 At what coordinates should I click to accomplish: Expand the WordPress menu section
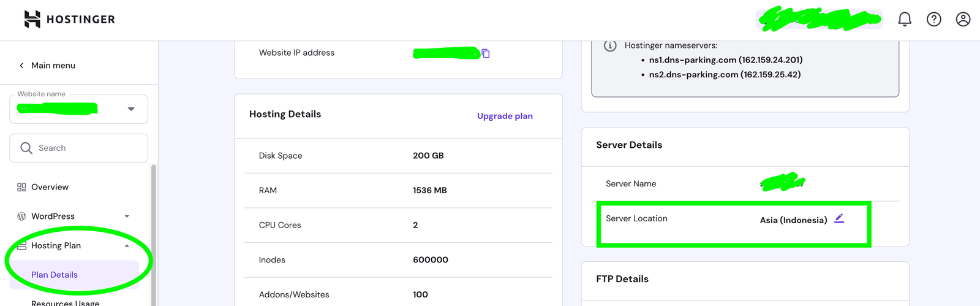[x=127, y=216]
